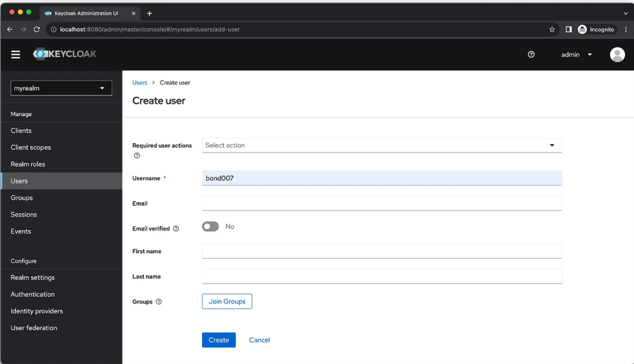Open User federation in the sidebar
The height and width of the screenshot is (364, 634).
point(61,328)
